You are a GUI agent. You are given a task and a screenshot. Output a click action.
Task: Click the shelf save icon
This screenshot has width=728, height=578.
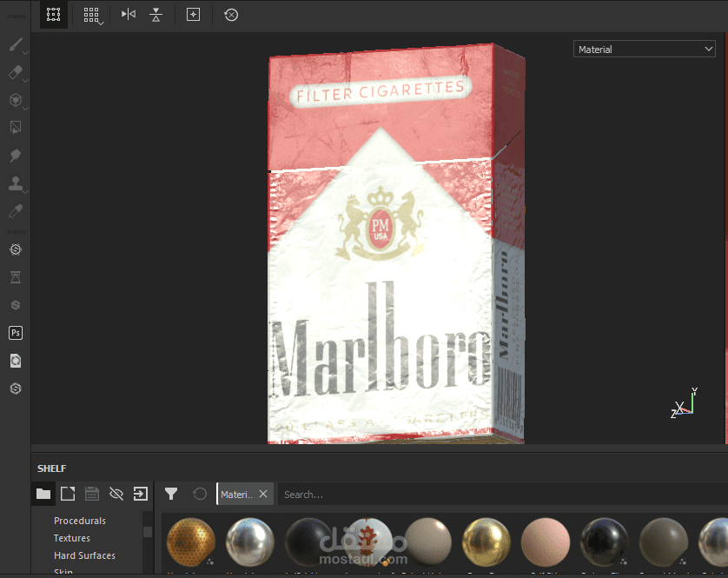(92, 494)
